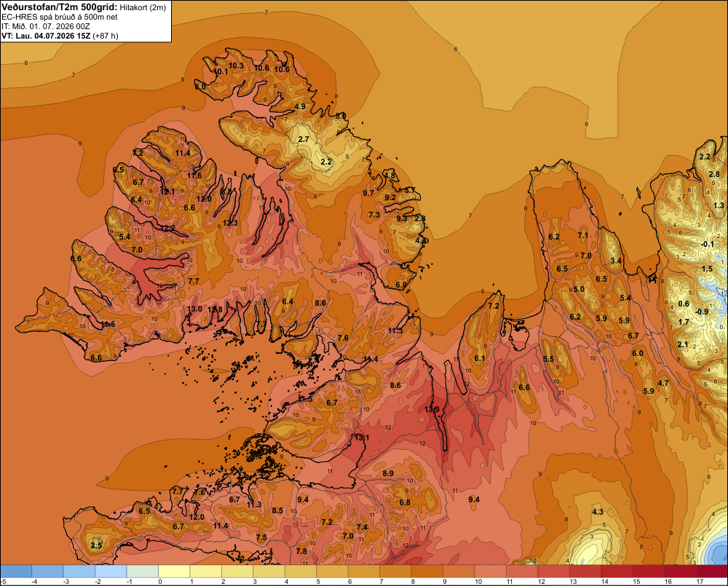This screenshot has height=586, width=728.
Task: Click the orange legend swatch at 8
Action: 427,571
